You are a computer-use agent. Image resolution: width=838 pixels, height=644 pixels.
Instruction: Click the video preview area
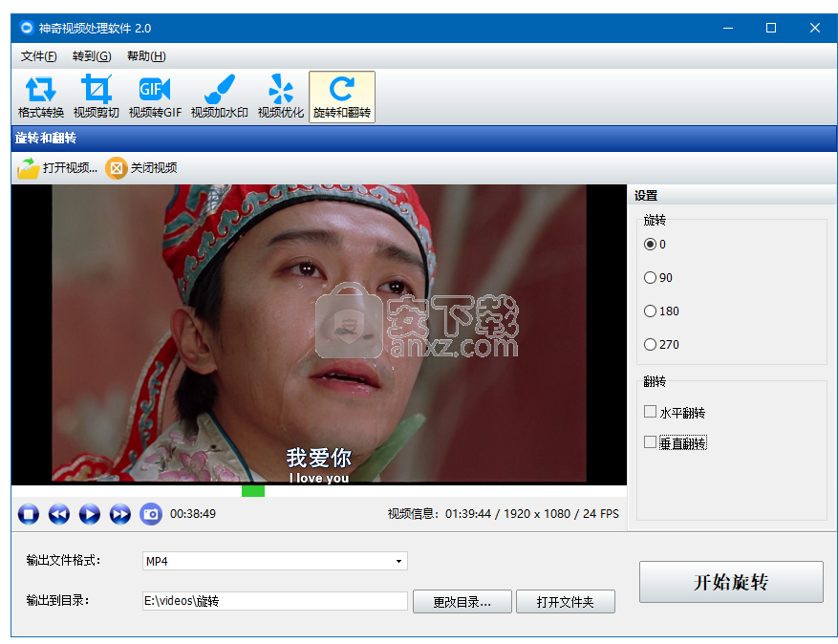point(319,334)
